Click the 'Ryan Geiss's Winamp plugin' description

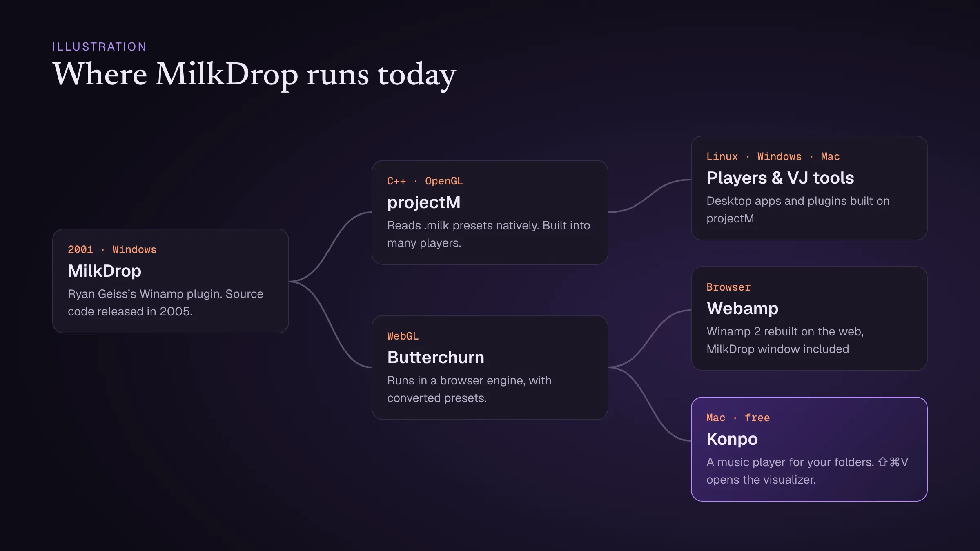click(x=165, y=302)
